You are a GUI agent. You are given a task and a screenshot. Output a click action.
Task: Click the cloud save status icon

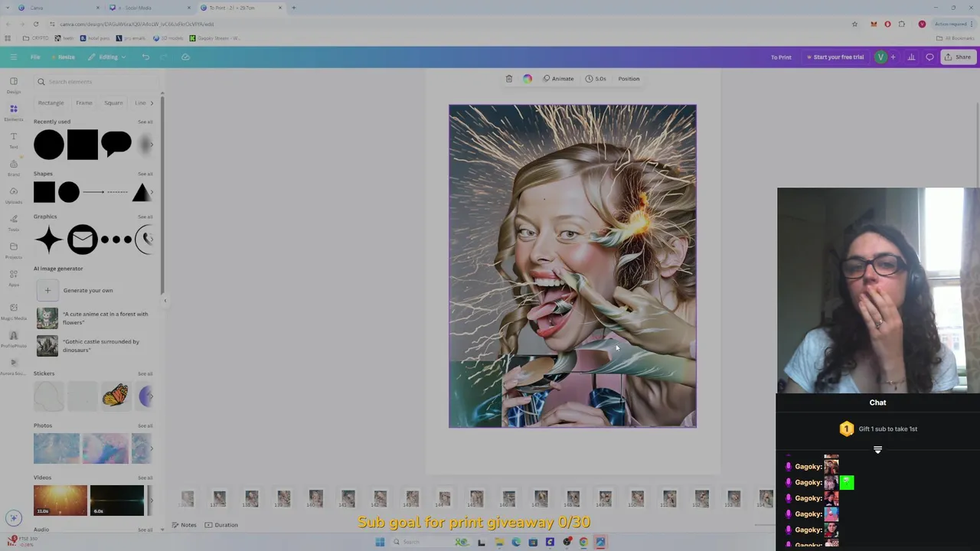(185, 57)
